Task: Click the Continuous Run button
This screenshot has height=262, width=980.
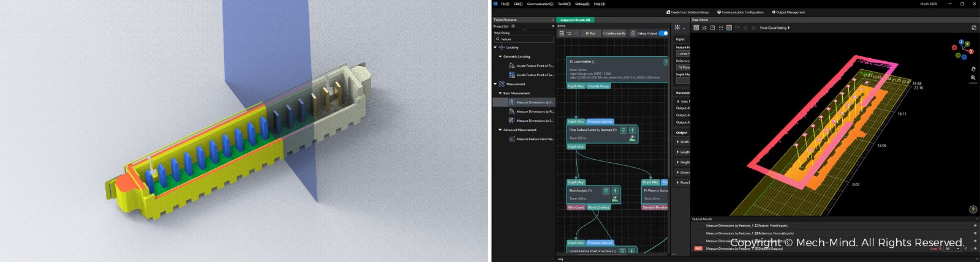Action: [614, 33]
